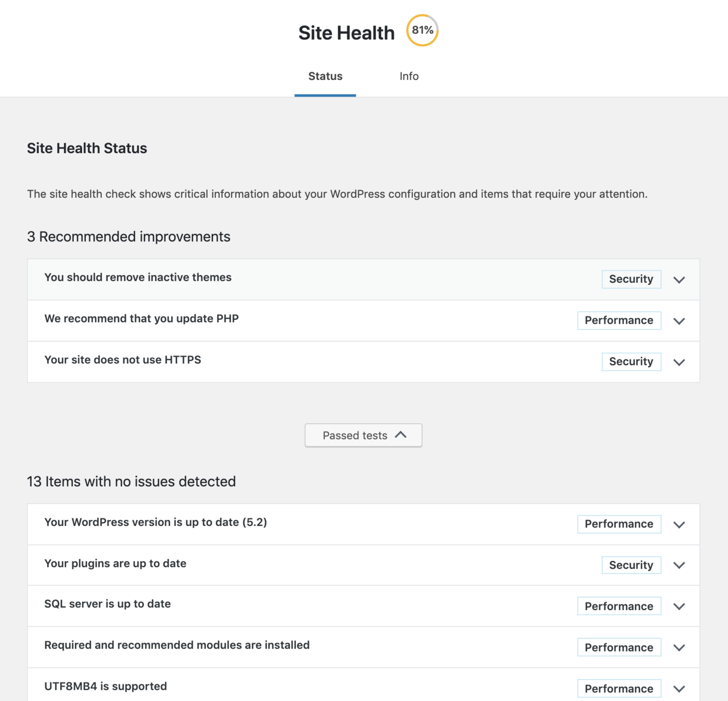
Task: Expand the required and recommended modules chevron
Action: (x=679, y=648)
